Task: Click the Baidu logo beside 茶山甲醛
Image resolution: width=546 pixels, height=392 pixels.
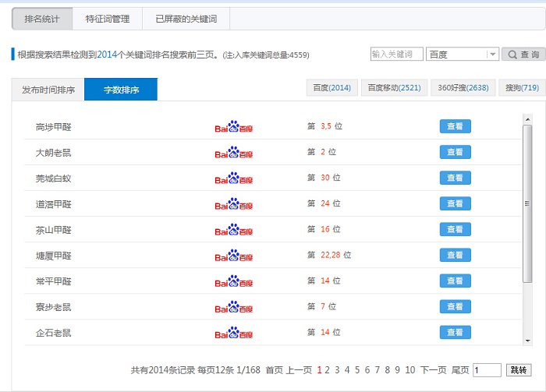Action: click(234, 229)
